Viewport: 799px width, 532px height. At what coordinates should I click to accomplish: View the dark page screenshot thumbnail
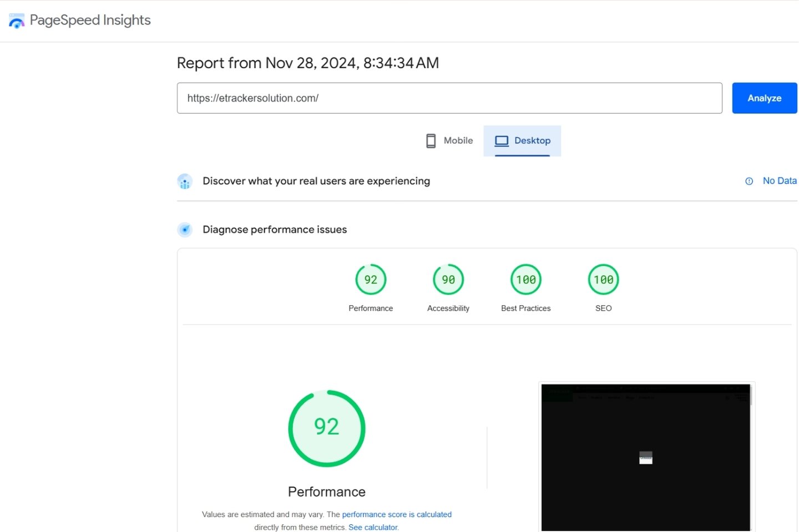coord(646,458)
